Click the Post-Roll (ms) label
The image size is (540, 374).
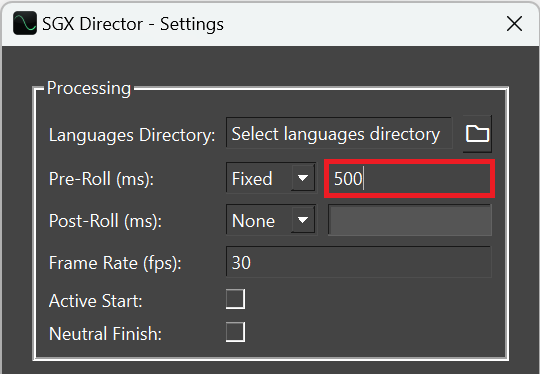[105, 221]
